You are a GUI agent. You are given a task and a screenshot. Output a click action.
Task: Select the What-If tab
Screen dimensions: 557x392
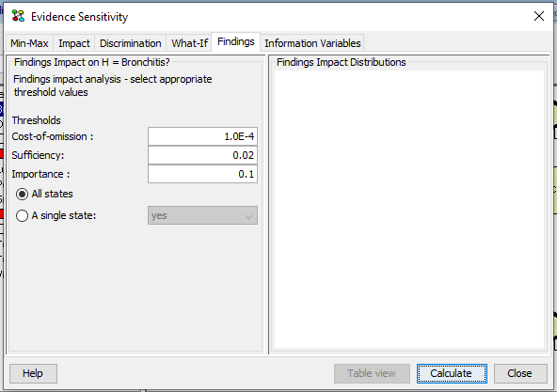click(189, 43)
